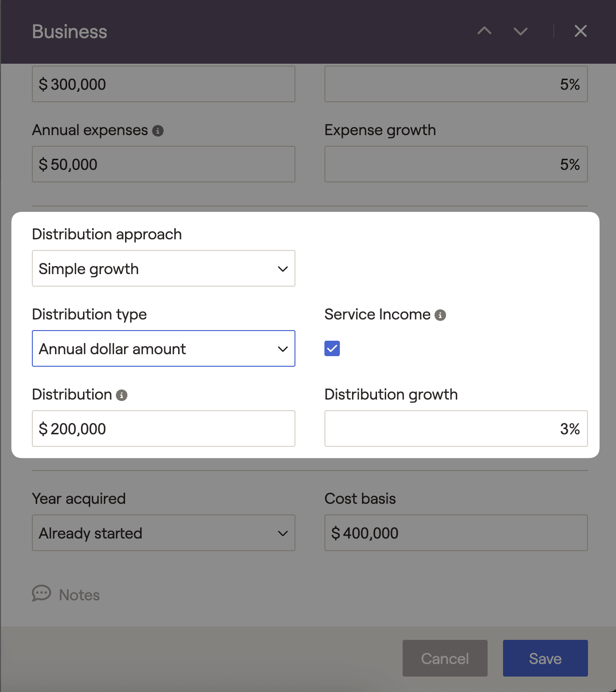Edit the Distribution $200,000 field
This screenshot has height=692, width=616.
[x=163, y=429]
